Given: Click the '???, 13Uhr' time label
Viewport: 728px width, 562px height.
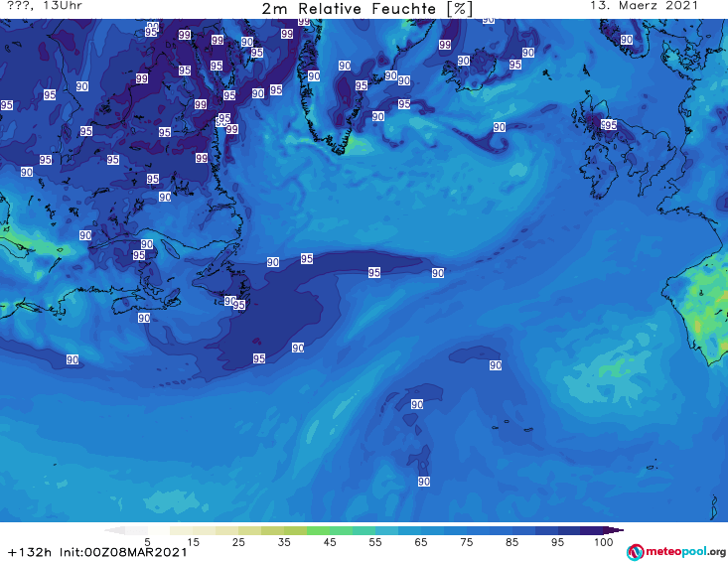Looking at the screenshot, I should click(45, 6).
